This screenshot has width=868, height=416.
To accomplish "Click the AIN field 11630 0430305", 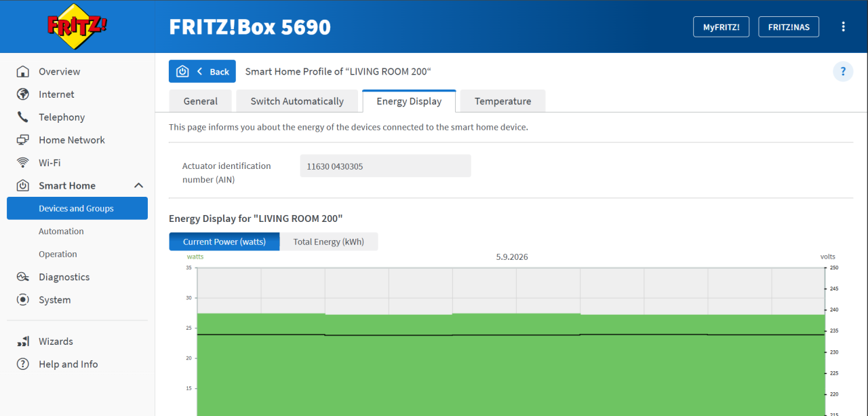I will tap(385, 166).
